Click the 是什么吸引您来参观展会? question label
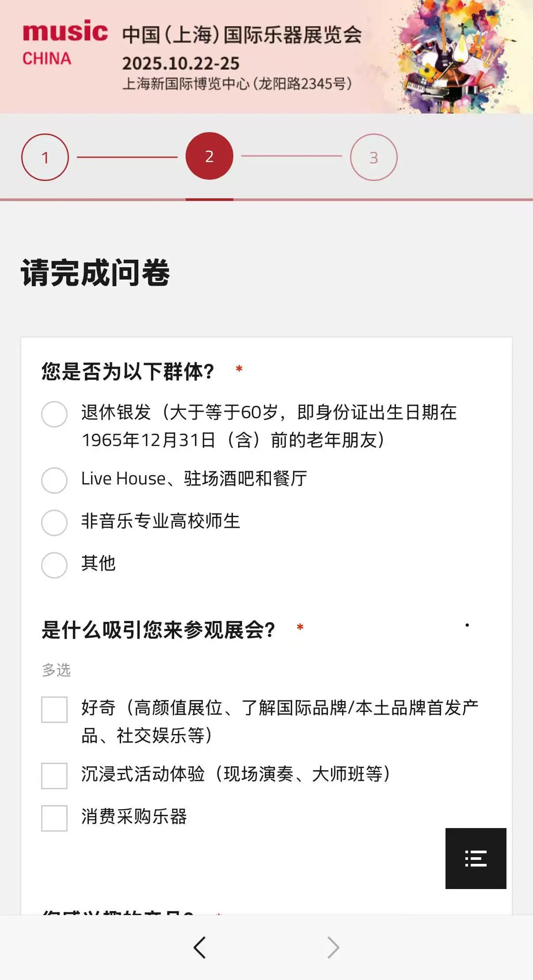 click(x=158, y=630)
